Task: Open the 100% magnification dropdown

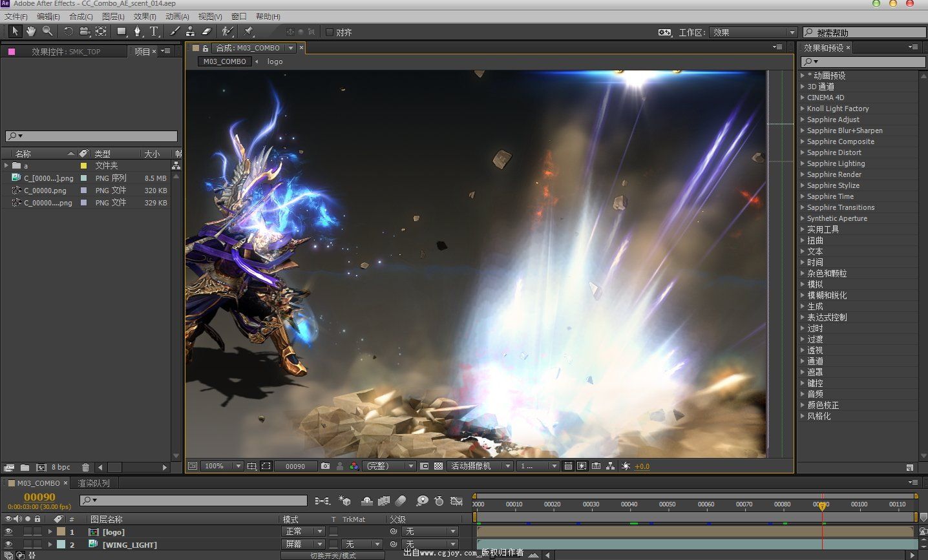Action: [223, 466]
